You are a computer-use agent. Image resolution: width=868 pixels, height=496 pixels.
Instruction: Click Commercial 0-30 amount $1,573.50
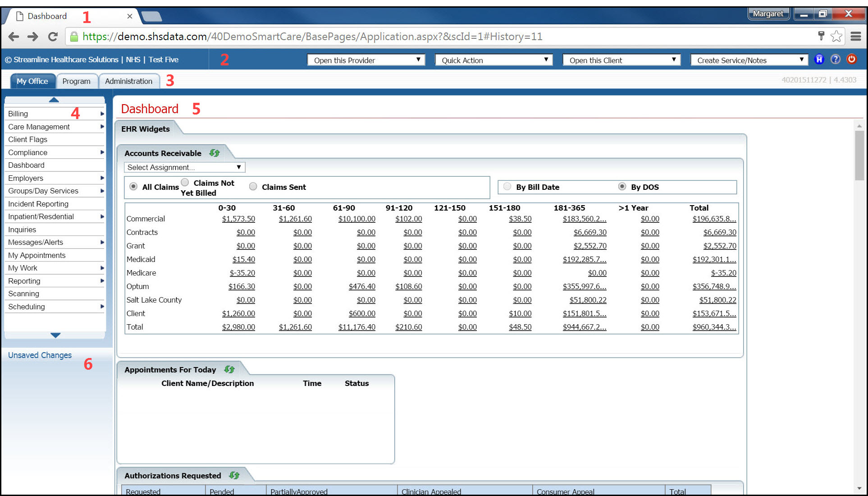tap(238, 219)
